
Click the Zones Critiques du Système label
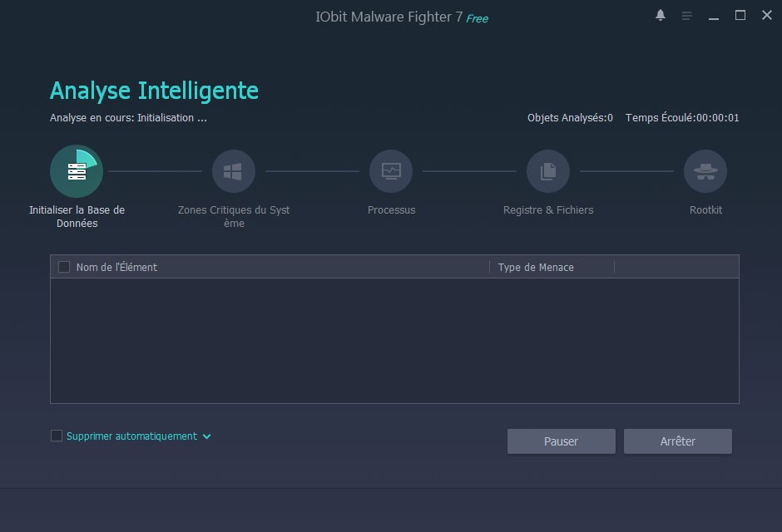tap(234, 217)
